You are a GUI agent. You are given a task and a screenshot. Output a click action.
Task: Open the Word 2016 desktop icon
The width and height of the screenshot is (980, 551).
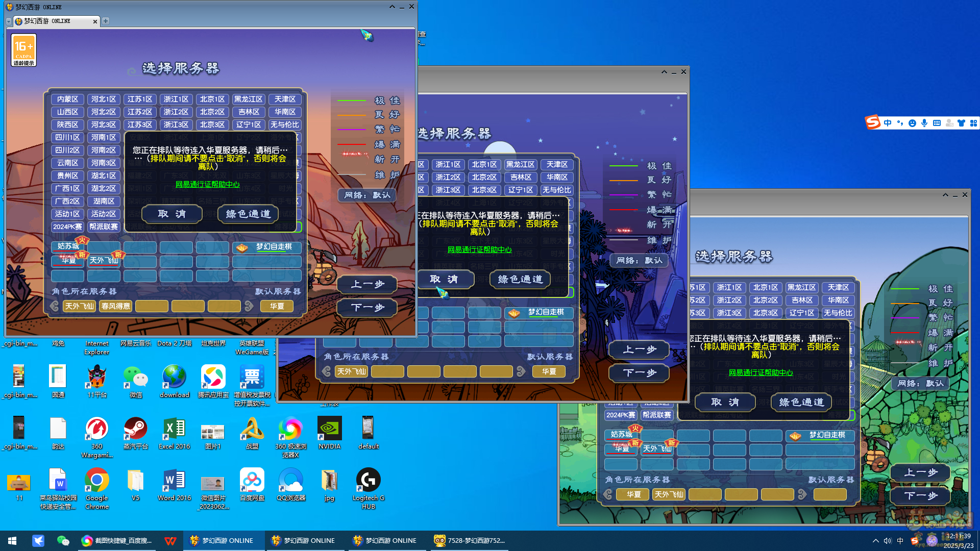point(174,484)
